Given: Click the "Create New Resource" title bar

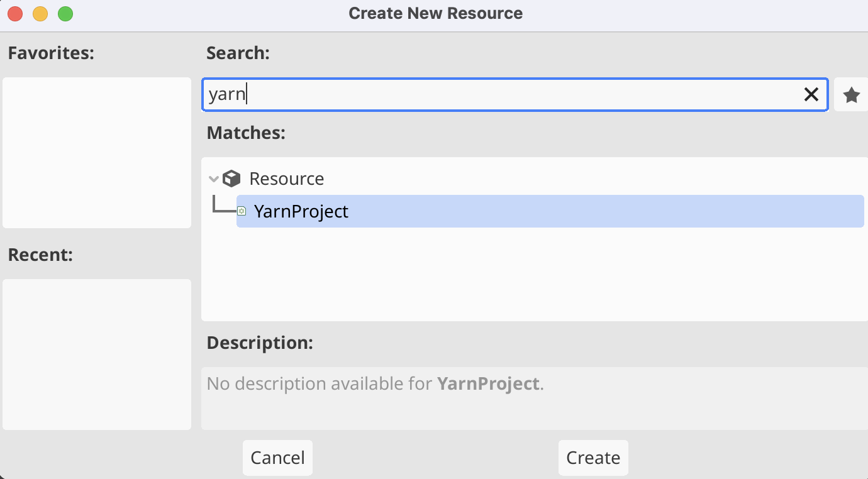Looking at the screenshot, I should tap(435, 14).
